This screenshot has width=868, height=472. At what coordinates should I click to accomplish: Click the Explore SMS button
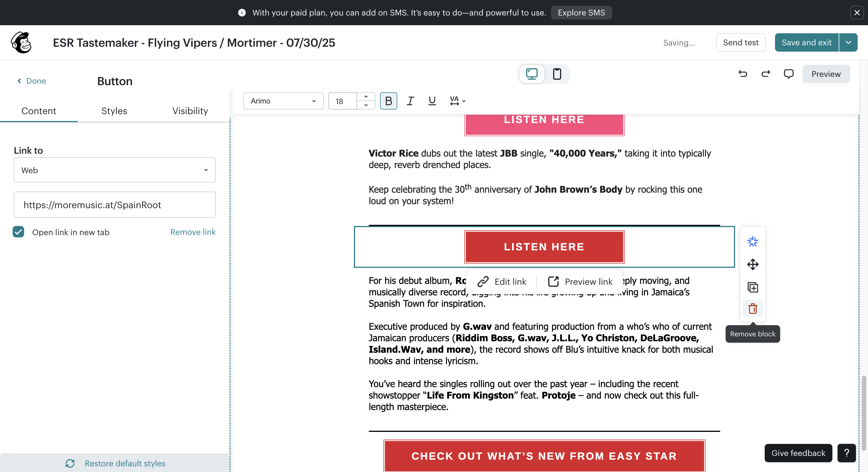point(581,13)
